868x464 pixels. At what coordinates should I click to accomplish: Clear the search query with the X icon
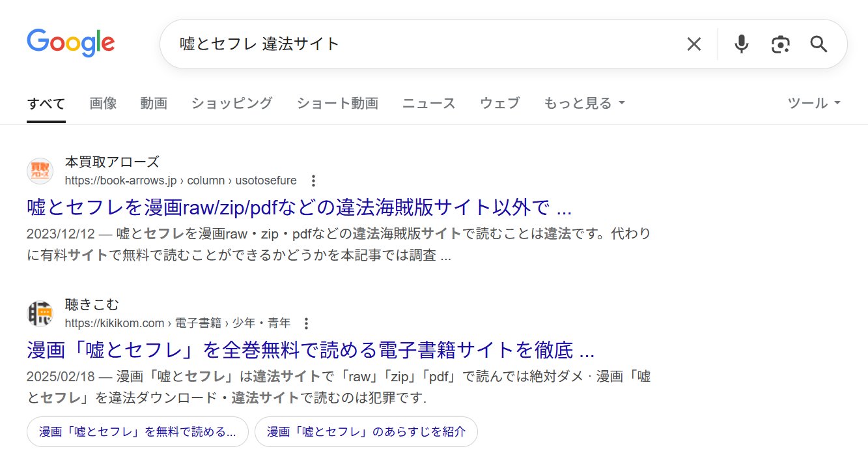tap(693, 44)
